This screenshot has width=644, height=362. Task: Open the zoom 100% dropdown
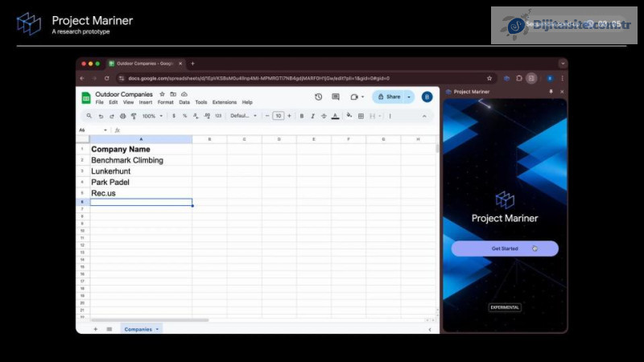(152, 116)
